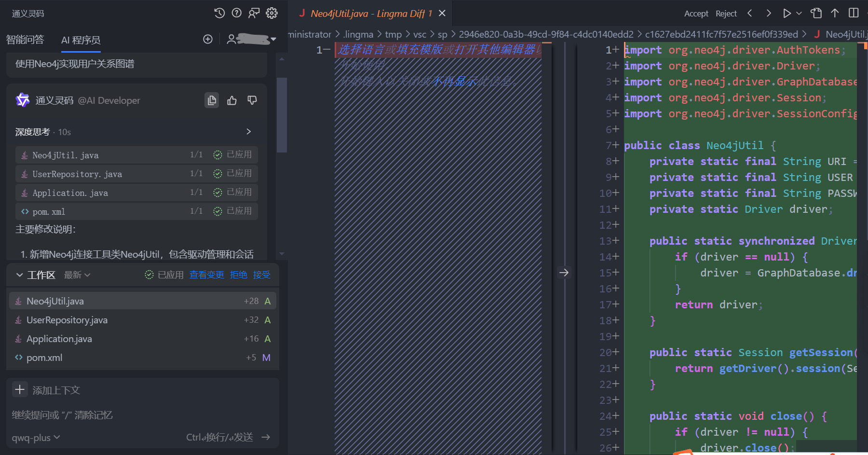This screenshot has width=868, height=455.
Task: Open the help question mark icon
Action: [x=236, y=13]
